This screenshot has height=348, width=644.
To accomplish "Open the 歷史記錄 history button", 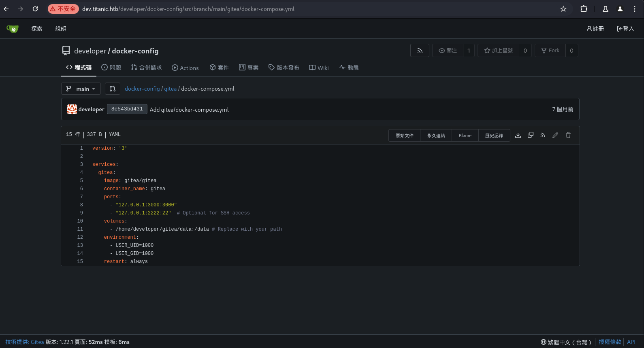I will click(494, 136).
